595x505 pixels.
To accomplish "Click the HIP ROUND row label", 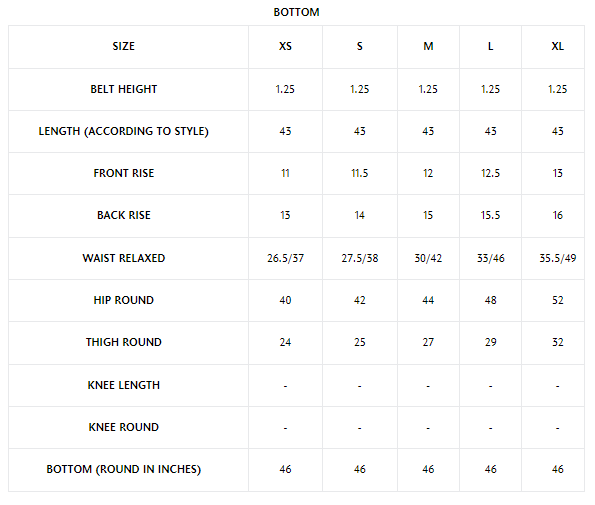I will [x=123, y=300].
